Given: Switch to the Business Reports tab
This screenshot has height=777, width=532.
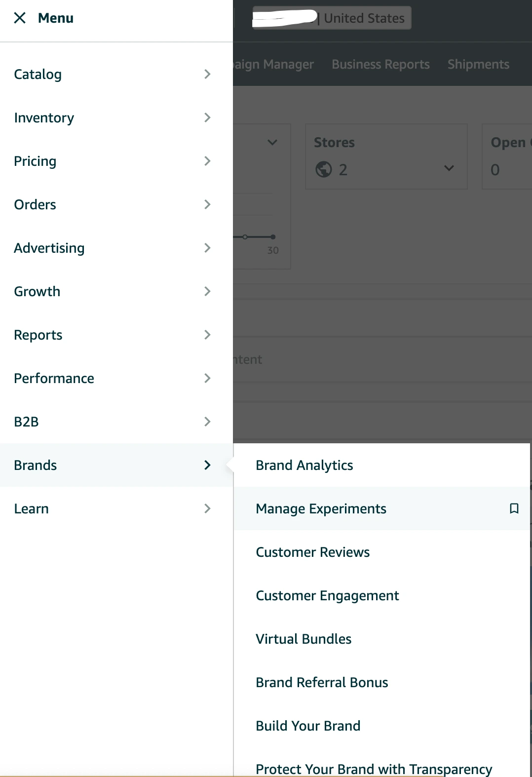Looking at the screenshot, I should 380,65.
